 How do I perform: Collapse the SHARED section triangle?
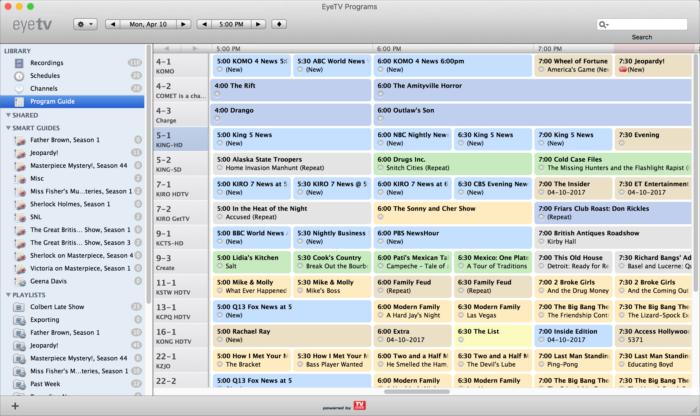pyautogui.click(x=8, y=115)
